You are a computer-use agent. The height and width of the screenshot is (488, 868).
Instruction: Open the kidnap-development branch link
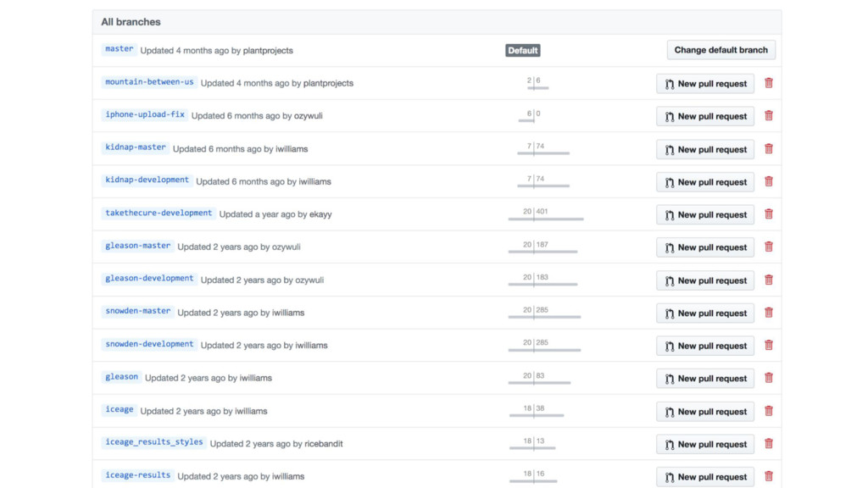(x=147, y=180)
